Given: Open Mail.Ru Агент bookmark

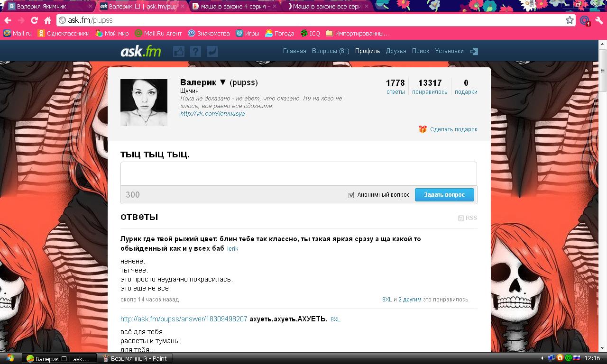Looking at the screenshot, I should [x=158, y=33].
